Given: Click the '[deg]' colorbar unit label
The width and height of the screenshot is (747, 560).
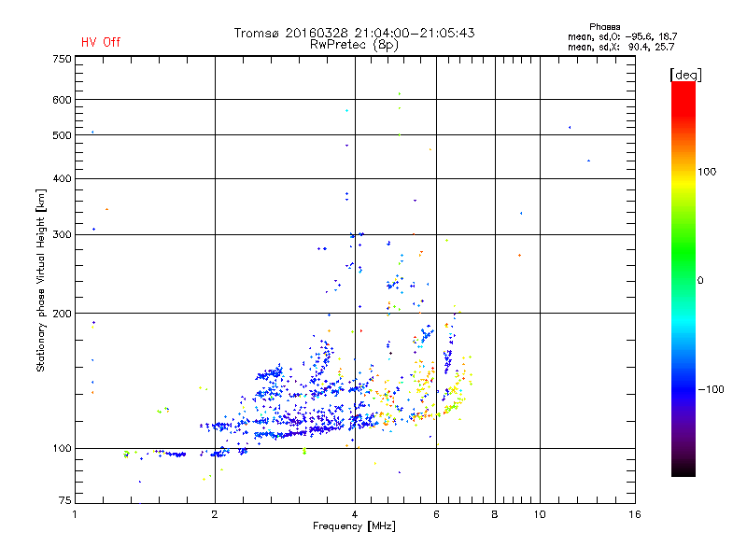Looking at the screenshot, I should tap(685, 75).
